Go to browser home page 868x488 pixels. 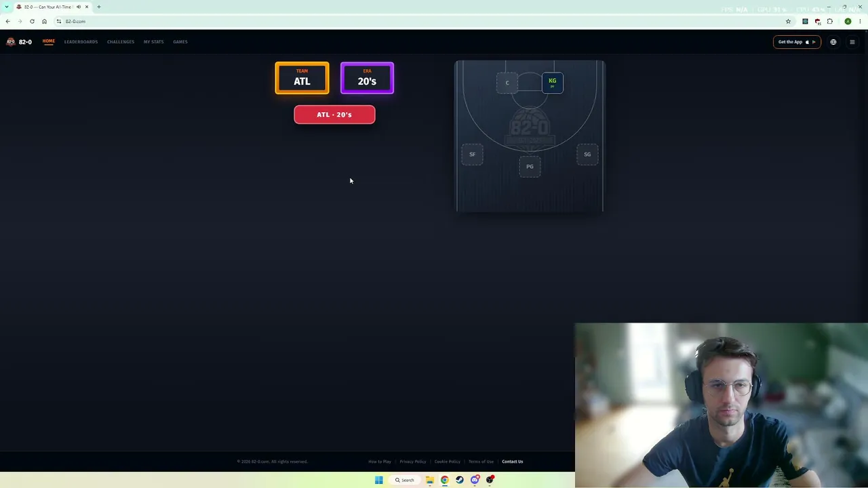[x=44, y=21]
